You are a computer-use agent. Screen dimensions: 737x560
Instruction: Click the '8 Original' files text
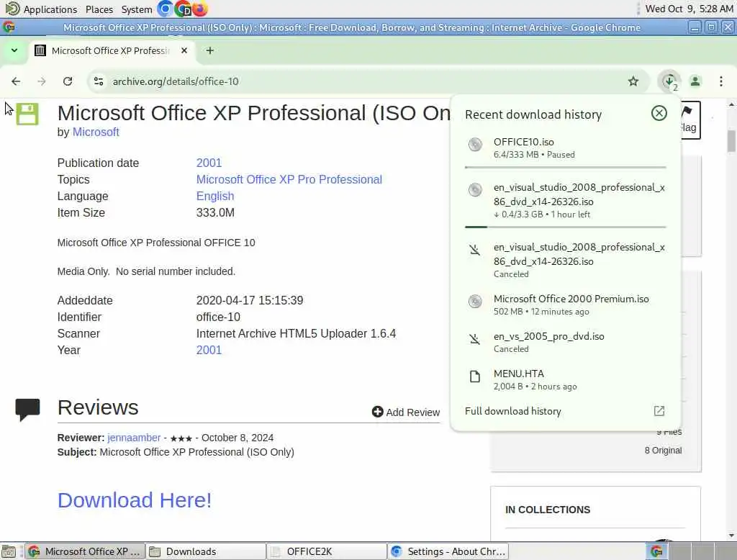click(663, 451)
